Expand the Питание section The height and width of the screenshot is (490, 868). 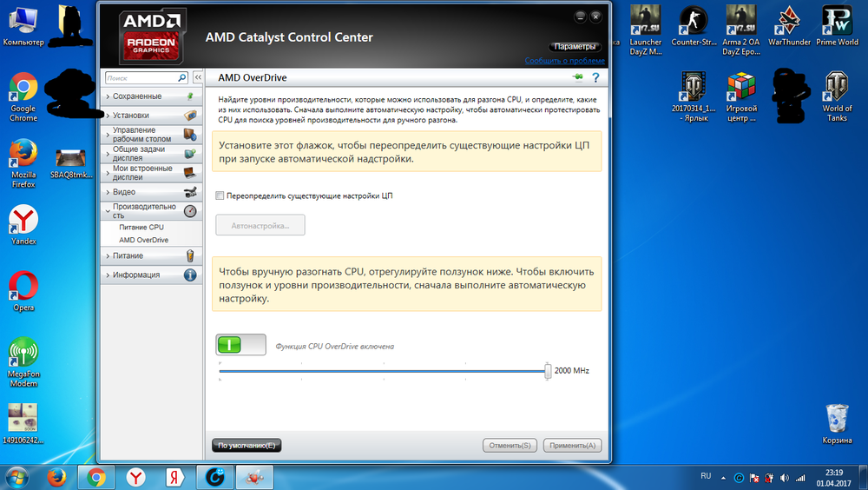click(151, 255)
